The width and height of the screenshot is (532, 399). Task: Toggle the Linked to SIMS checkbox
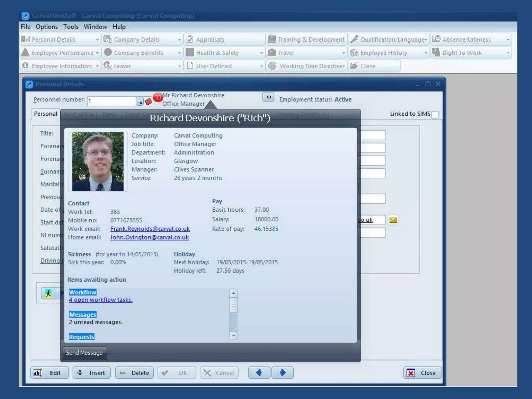(435, 115)
